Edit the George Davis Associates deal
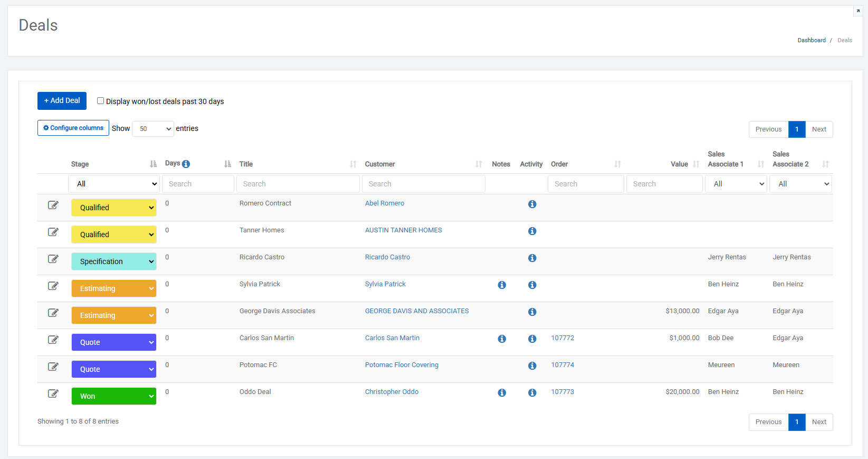The width and height of the screenshot is (868, 459). tap(53, 313)
